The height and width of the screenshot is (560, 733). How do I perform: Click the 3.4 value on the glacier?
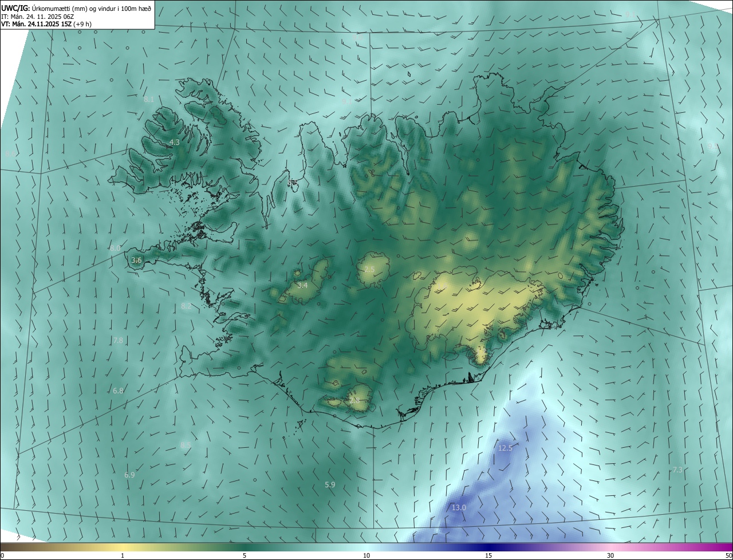[302, 285]
